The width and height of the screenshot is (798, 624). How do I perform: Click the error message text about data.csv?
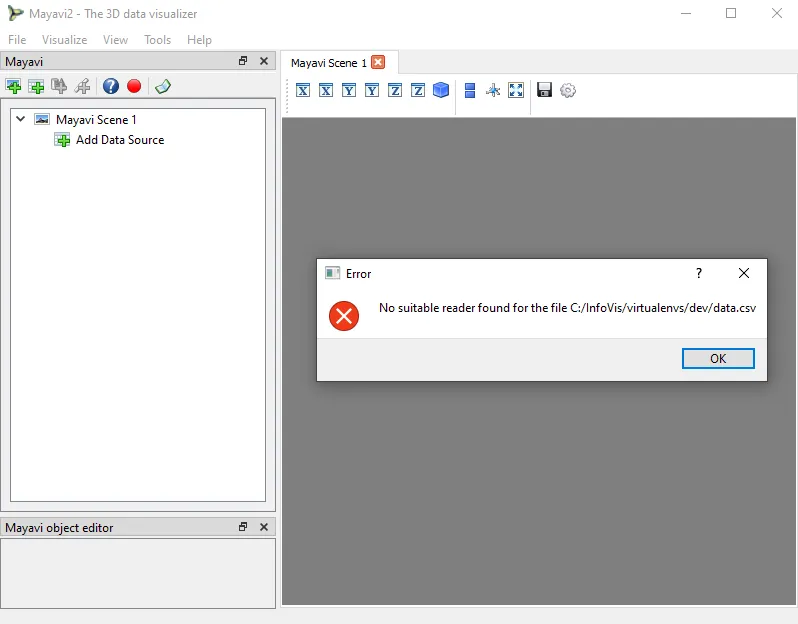pos(567,308)
